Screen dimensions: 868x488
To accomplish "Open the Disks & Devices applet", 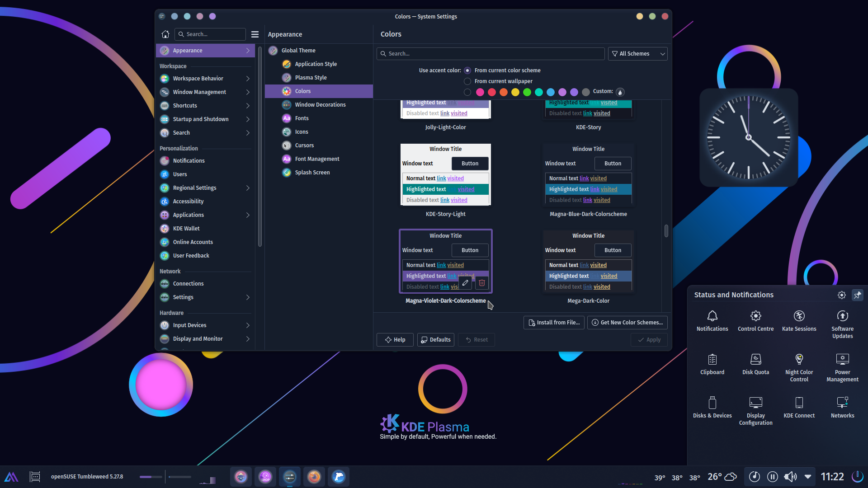I will coord(712,408).
